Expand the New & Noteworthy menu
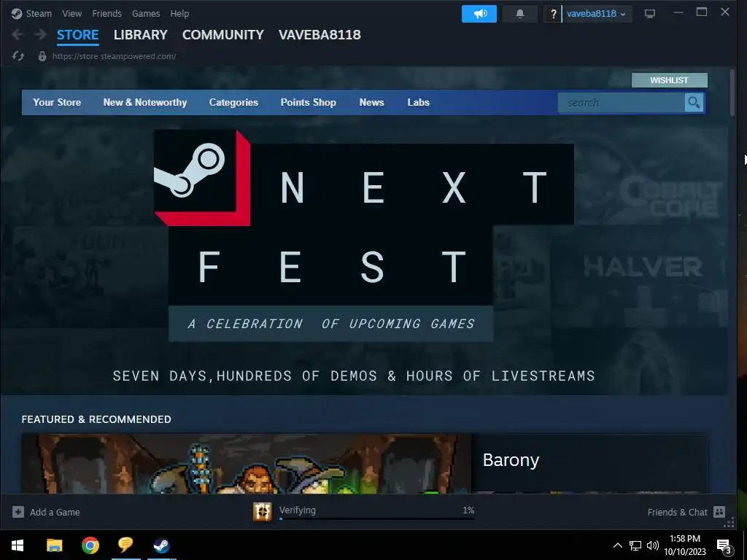The image size is (747, 560). (145, 102)
